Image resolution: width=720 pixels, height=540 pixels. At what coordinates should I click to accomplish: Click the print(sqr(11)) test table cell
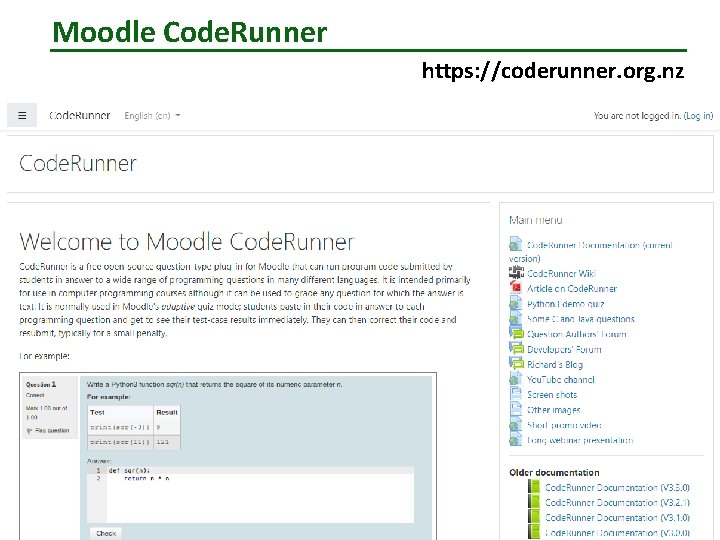[120, 442]
